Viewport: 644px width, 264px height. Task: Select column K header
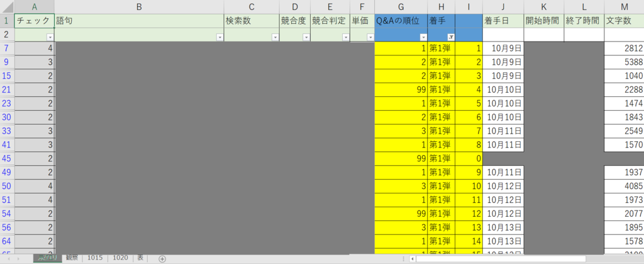(544, 6)
